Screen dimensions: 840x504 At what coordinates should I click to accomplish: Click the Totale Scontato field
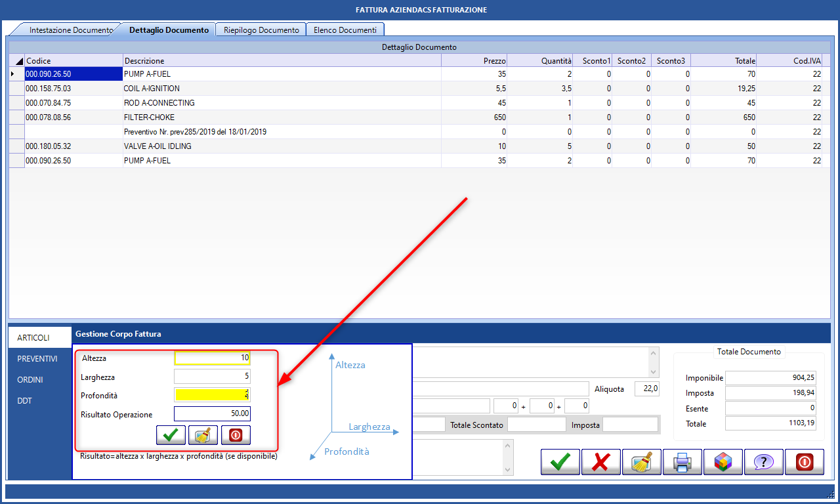(x=536, y=425)
